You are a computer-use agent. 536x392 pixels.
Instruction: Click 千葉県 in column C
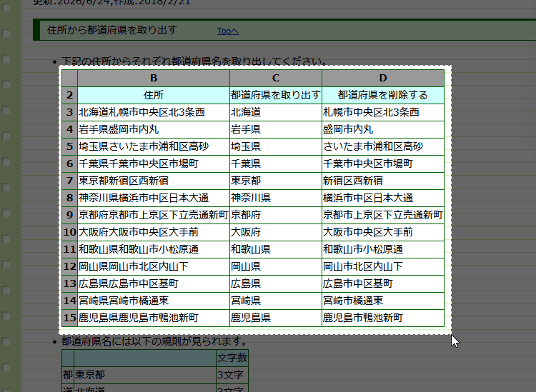coord(276,164)
